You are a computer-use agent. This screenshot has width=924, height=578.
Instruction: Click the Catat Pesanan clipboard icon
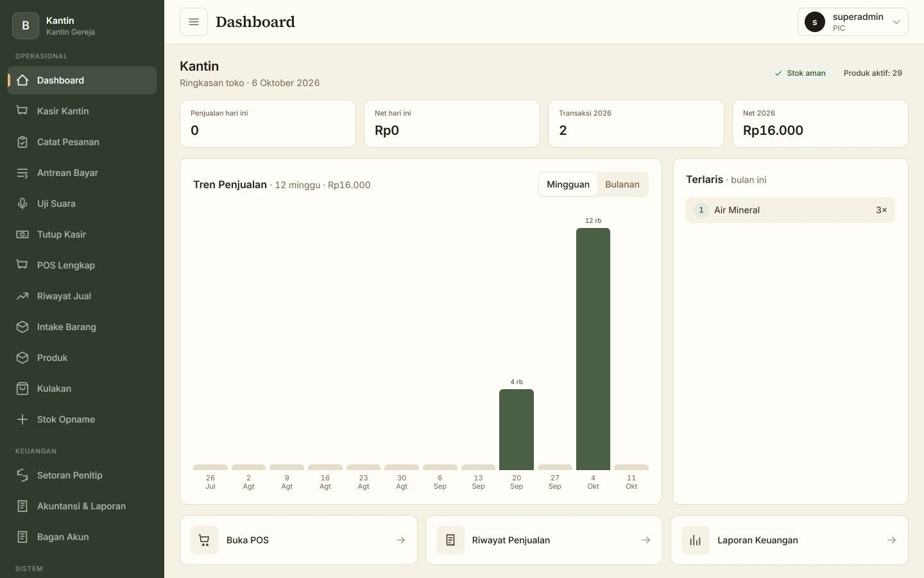(22, 142)
